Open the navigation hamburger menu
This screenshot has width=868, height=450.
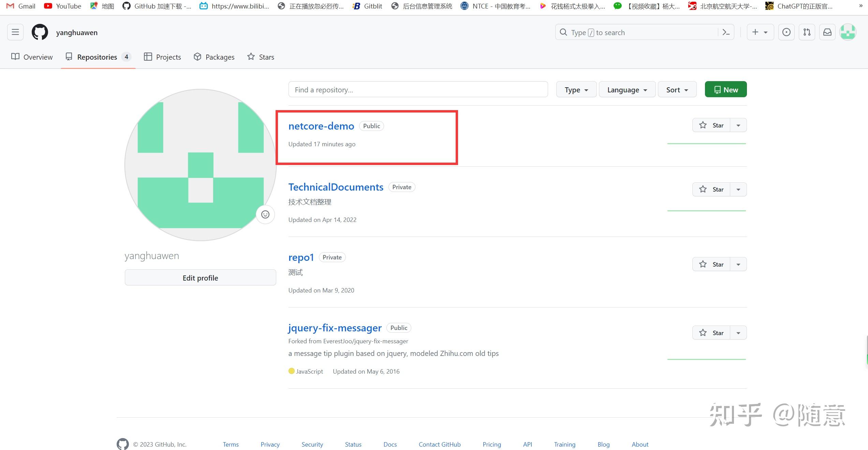(15, 32)
